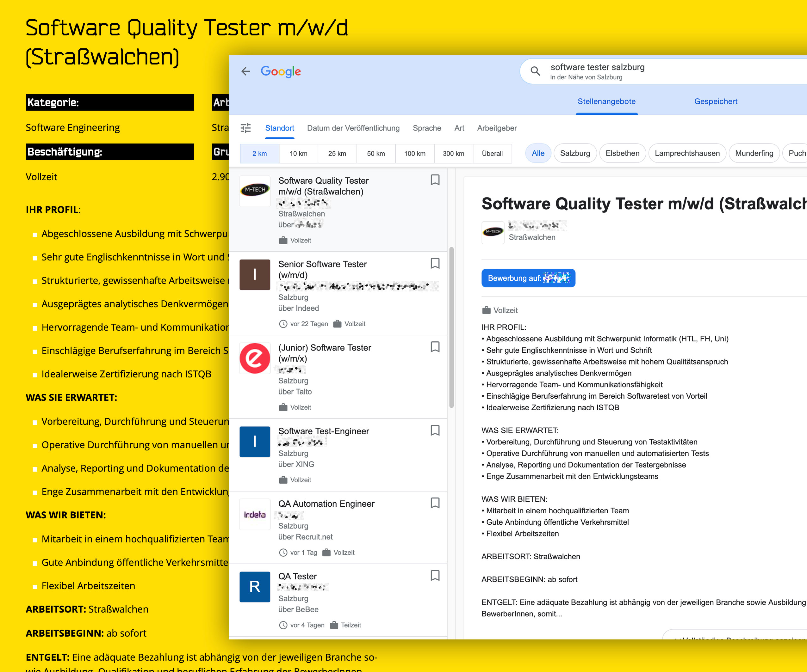This screenshot has height=672, width=807.
Task: Bookmark the Software Test-Engineer listing
Action: (435, 430)
